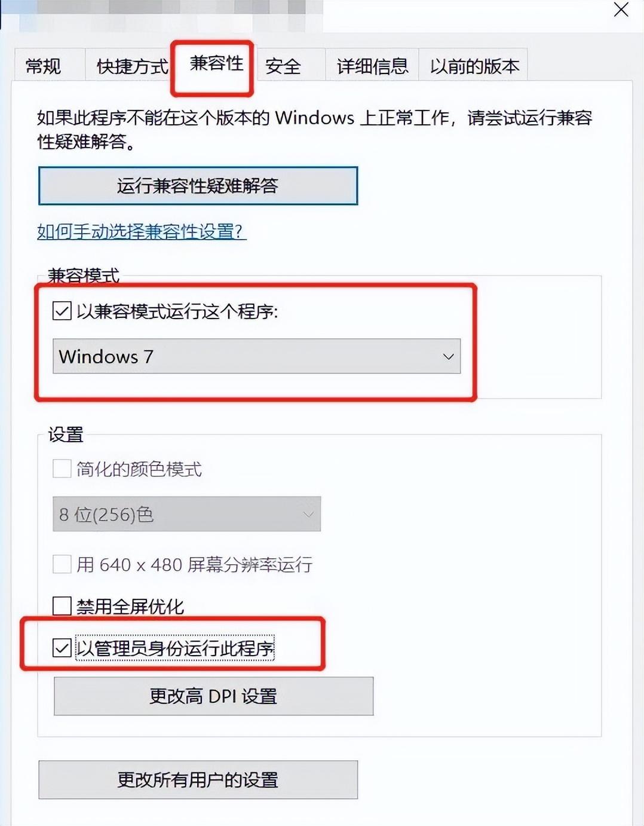644x826 pixels.
Task: Check 用 640 x 480 屏幕分辨率运行 option
Action: tap(62, 564)
